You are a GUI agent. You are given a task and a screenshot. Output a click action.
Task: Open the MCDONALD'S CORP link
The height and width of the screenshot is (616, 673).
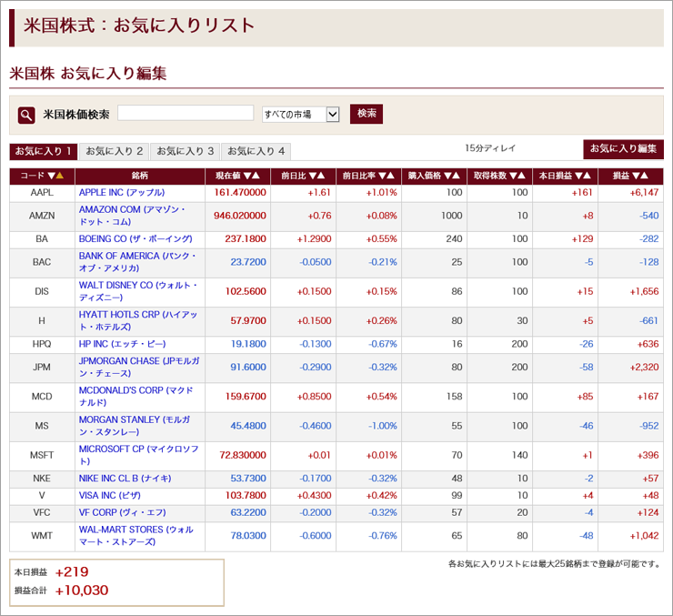click(136, 396)
